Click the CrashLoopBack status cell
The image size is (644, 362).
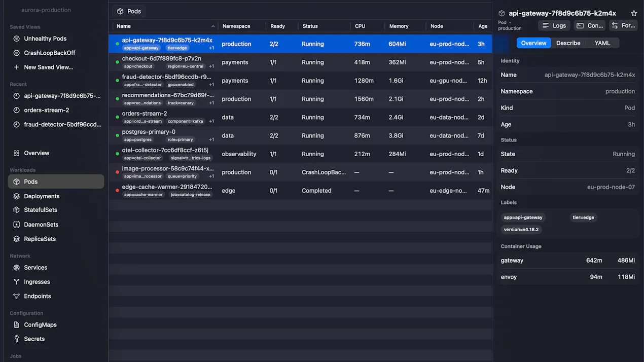tap(324, 172)
